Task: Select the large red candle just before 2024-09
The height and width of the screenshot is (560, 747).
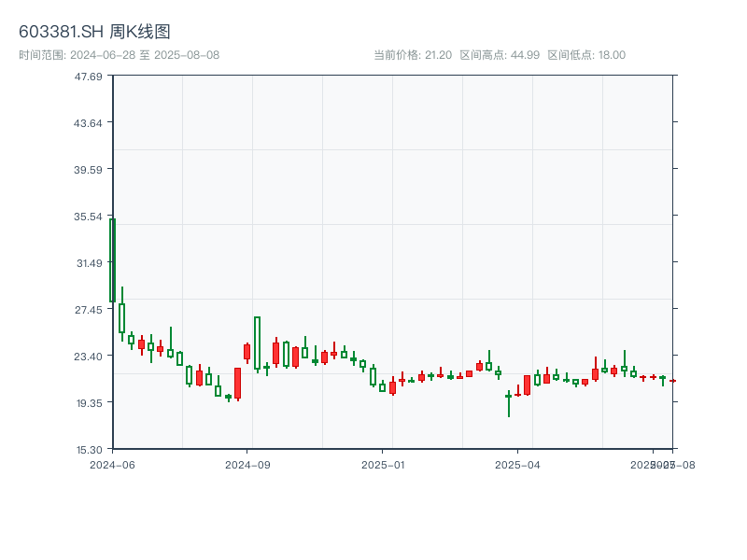Action: tap(238, 384)
